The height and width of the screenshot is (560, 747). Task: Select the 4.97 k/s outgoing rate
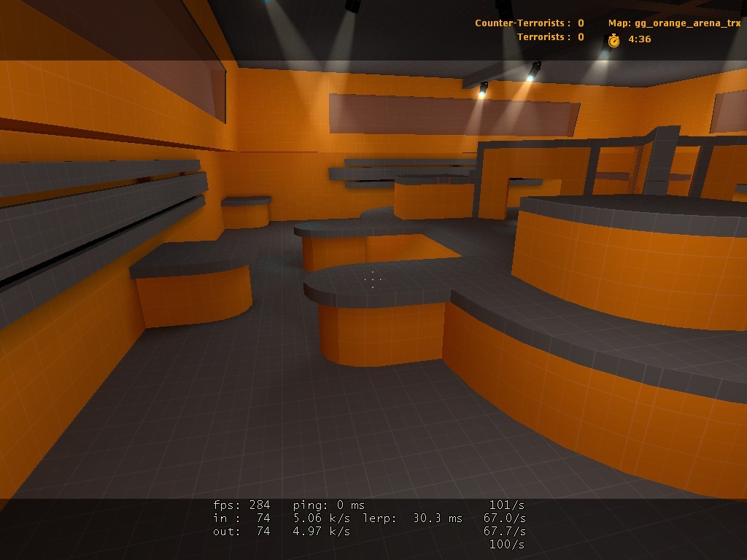click(322, 531)
